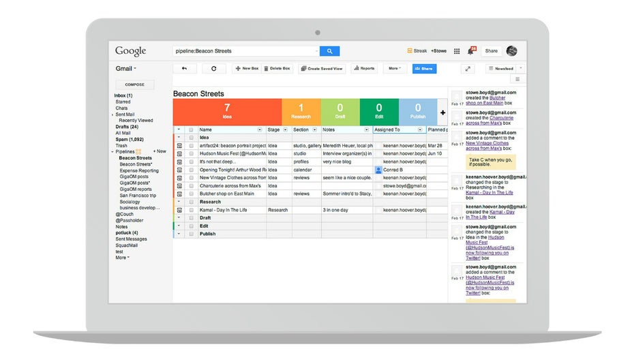Check the Butcher shop row checkbox
The width and height of the screenshot is (634, 364).
click(x=192, y=194)
